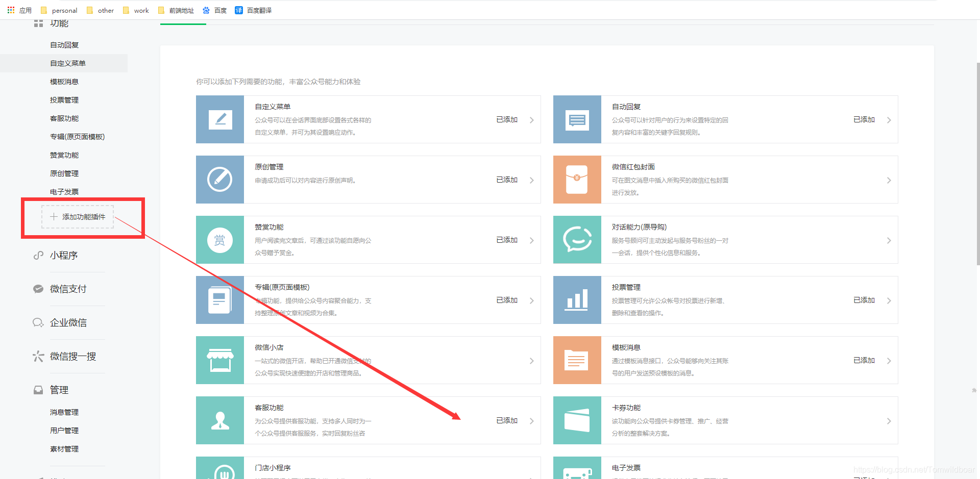
Task: Open 消息管理 under 管理
Action: click(x=64, y=412)
